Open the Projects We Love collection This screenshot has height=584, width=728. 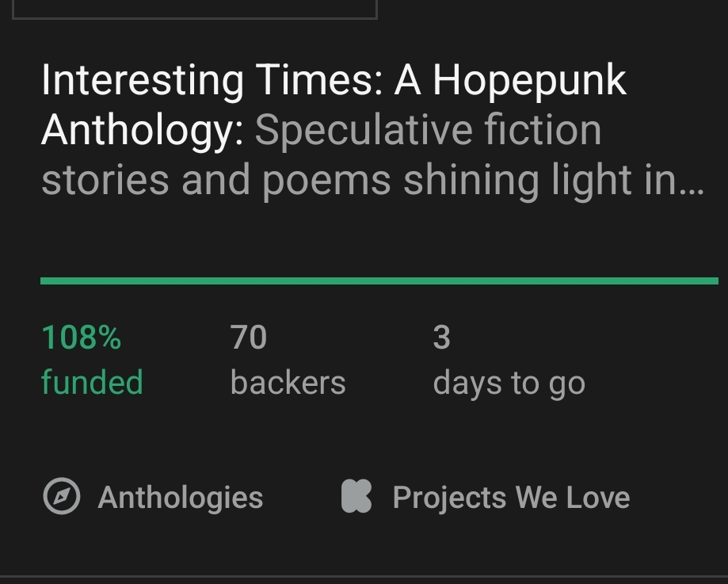point(511,498)
